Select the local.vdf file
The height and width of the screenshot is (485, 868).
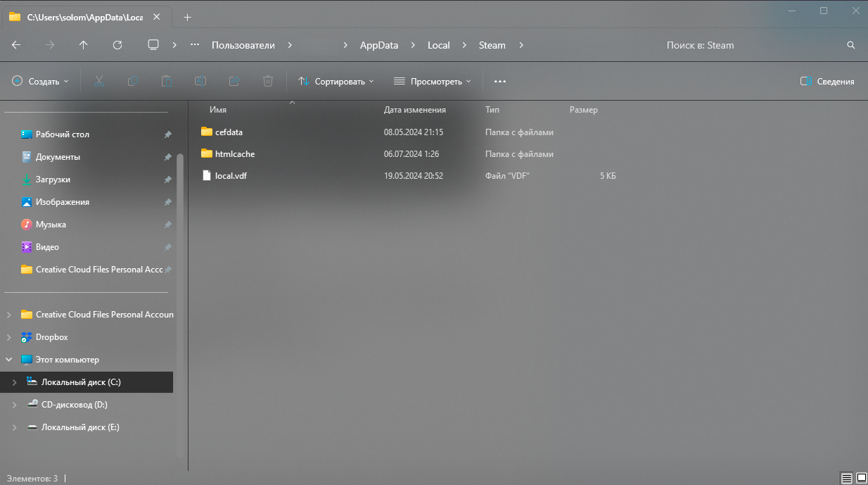click(231, 176)
